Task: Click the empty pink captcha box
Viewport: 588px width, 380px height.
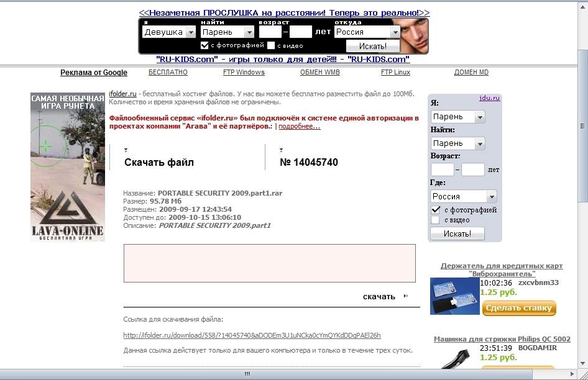Action: point(270,263)
